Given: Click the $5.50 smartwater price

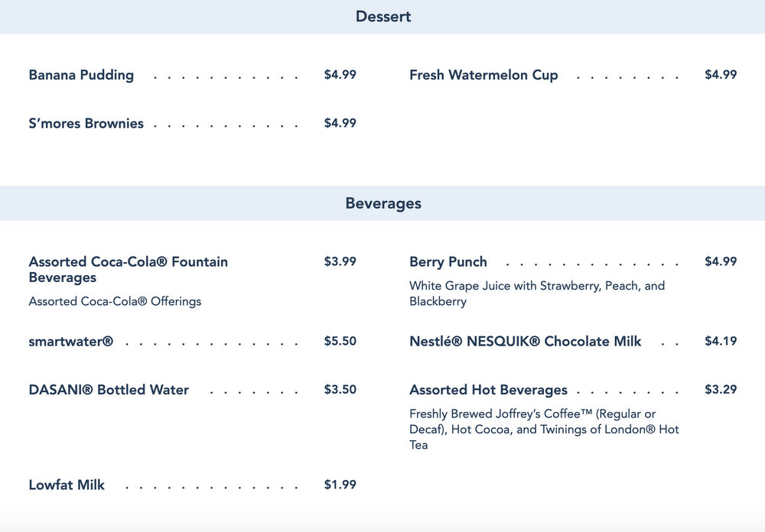Looking at the screenshot, I should (340, 341).
